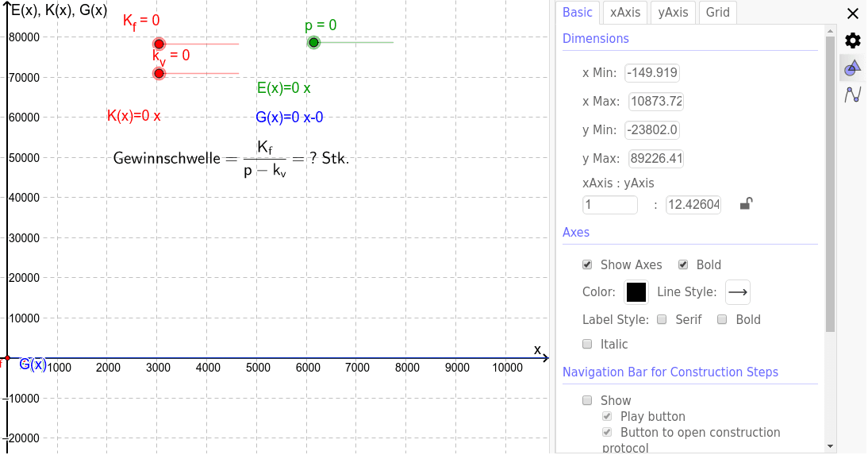This screenshot has height=455, width=868.
Task: Toggle Button to open construction protocol checkbox
Action: coord(607,432)
